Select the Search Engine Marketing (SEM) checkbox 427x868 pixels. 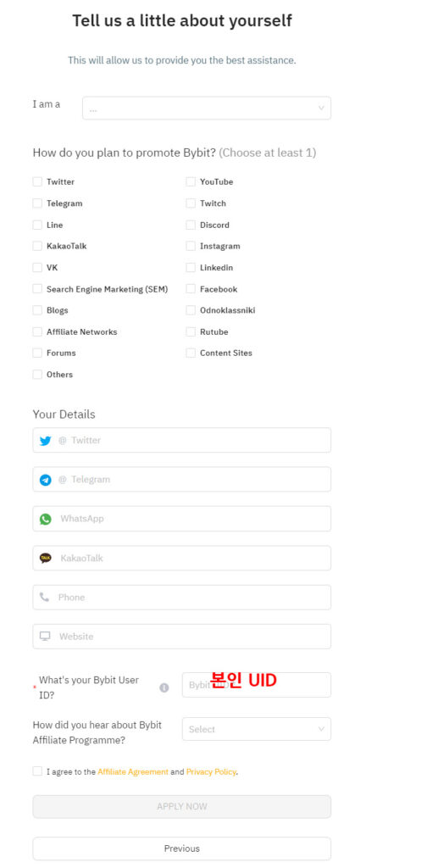coord(37,289)
